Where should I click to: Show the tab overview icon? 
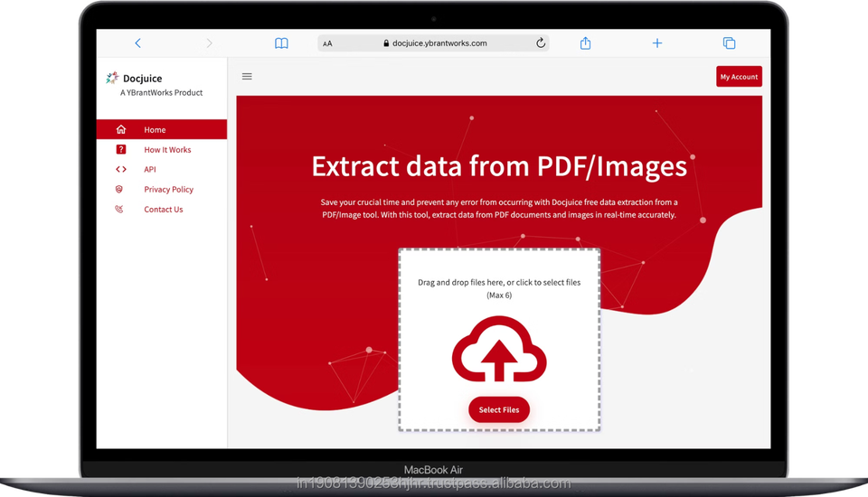pos(729,43)
